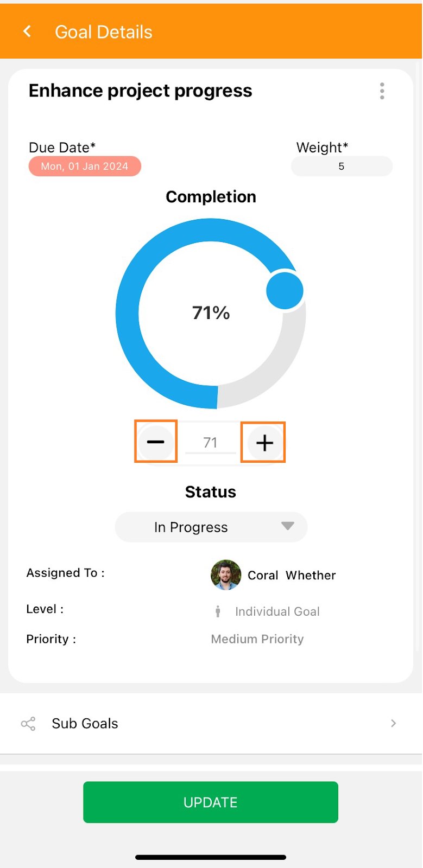This screenshot has height=868, width=423.
Task: Click the status dropdown arrow
Action: (287, 526)
